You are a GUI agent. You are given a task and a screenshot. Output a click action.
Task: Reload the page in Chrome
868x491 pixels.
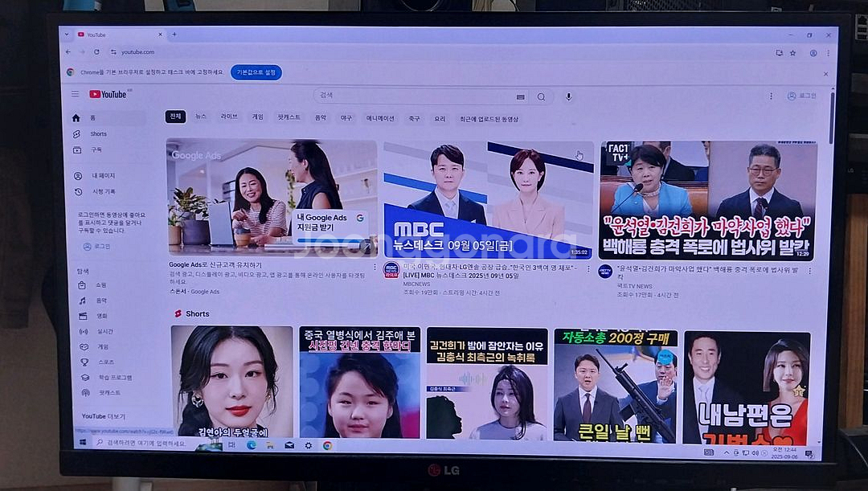96,51
